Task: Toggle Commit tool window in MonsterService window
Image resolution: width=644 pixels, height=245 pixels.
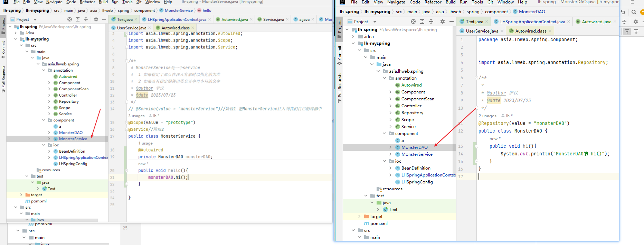Action: point(3,48)
